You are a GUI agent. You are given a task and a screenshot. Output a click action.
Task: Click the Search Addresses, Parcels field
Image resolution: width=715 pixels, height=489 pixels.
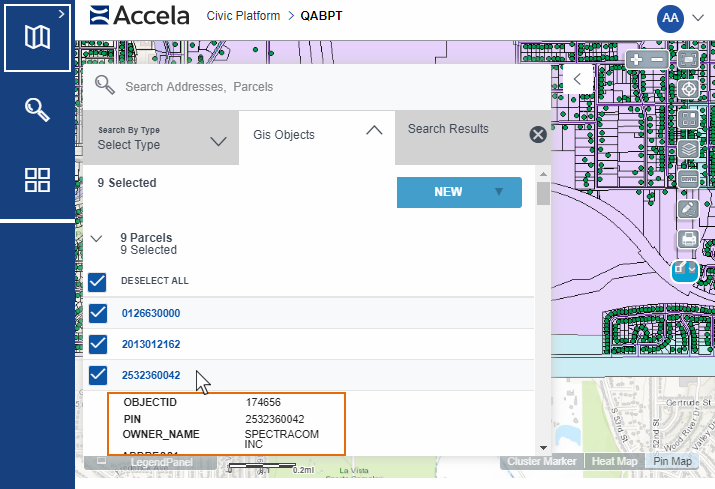(320, 87)
